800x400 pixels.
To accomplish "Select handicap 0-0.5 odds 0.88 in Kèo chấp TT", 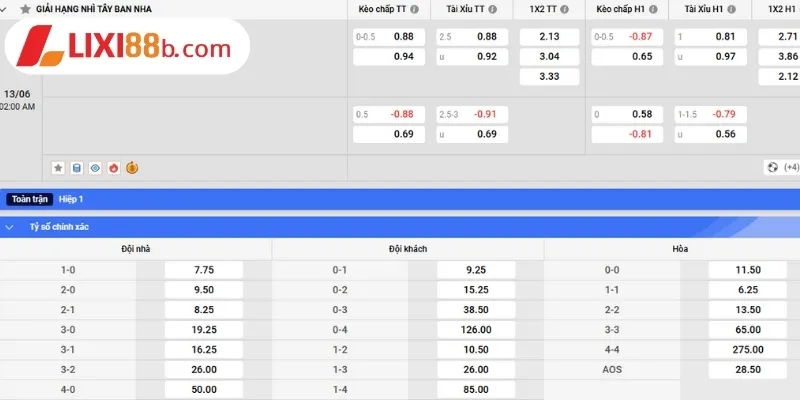I will point(389,37).
